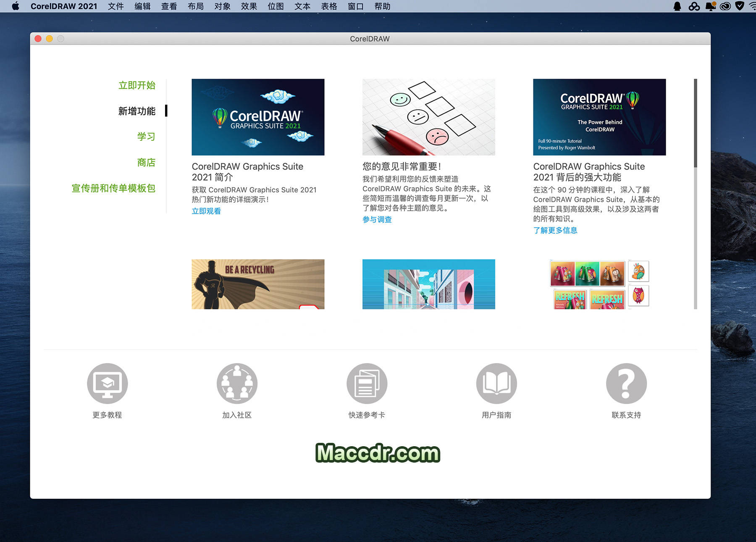
Task: Open the 位图 menu
Action: [x=276, y=6]
